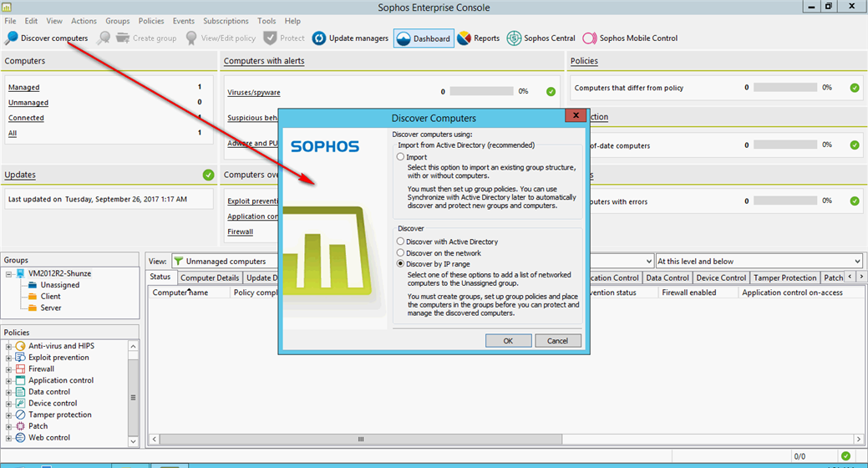This screenshot has width=868, height=468.
Task: Collapse the VM2012R2-Shunze tree node
Action: tap(9, 274)
